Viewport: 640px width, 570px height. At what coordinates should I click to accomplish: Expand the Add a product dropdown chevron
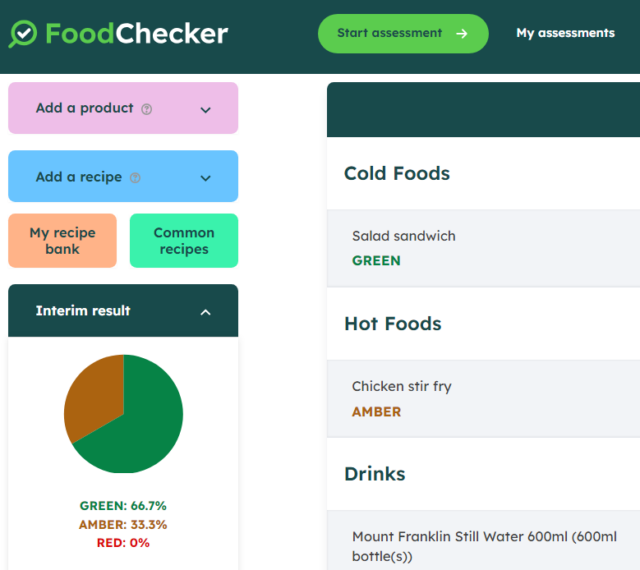point(205,110)
